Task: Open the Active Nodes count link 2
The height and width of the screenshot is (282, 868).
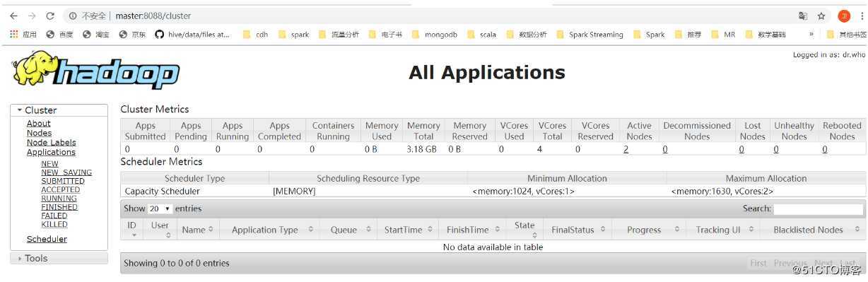Action: coord(626,149)
